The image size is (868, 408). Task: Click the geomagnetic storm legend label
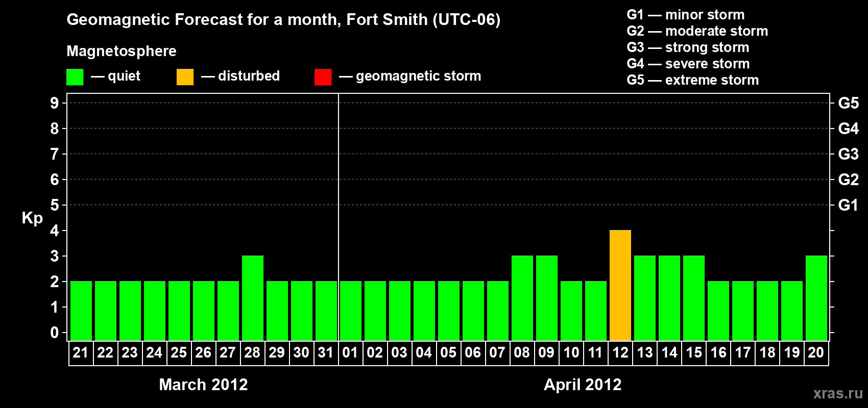point(419,76)
